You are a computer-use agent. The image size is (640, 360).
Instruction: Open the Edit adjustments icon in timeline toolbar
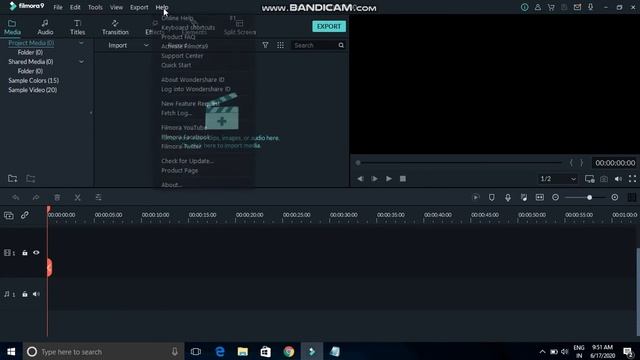click(x=98, y=198)
